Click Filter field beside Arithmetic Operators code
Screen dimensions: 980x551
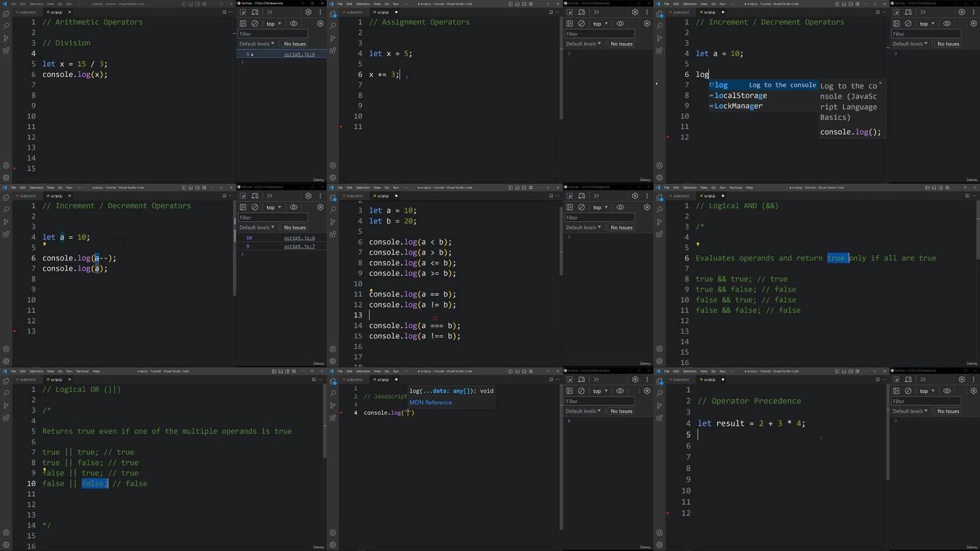point(273,34)
